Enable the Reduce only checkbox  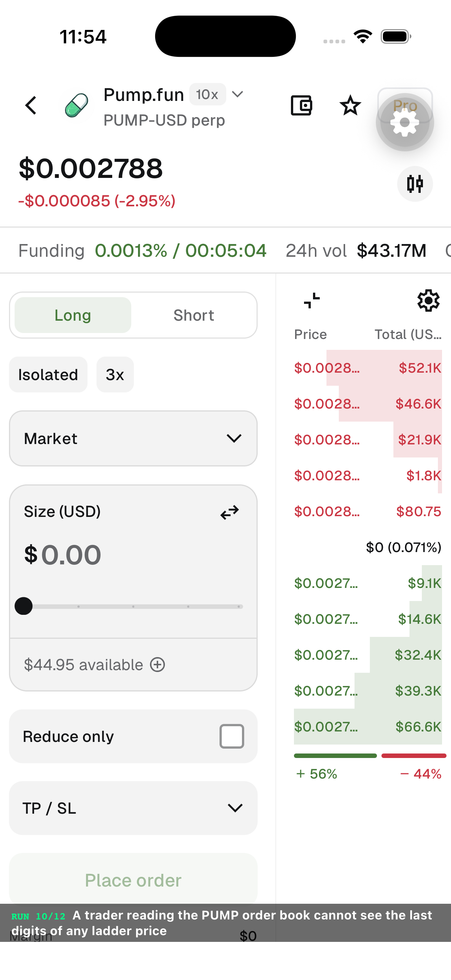(x=232, y=736)
